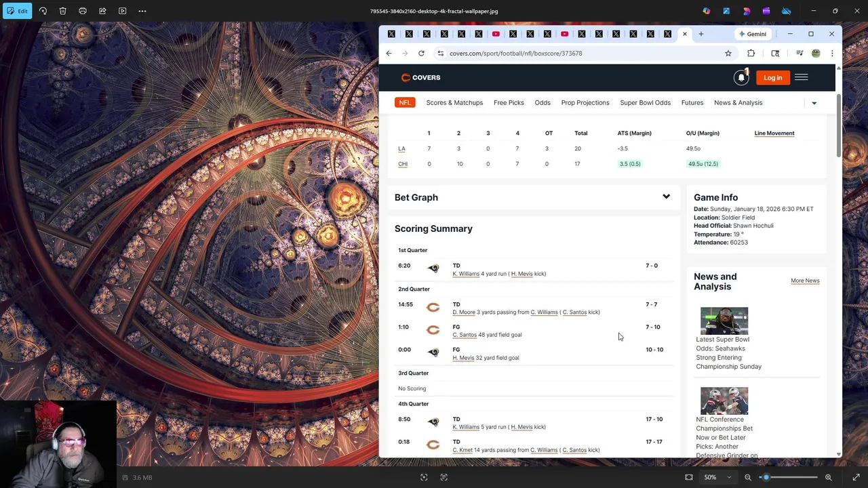The width and height of the screenshot is (868, 488).
Task: Click K. Williams link in 1st quarter
Action: pos(466,274)
